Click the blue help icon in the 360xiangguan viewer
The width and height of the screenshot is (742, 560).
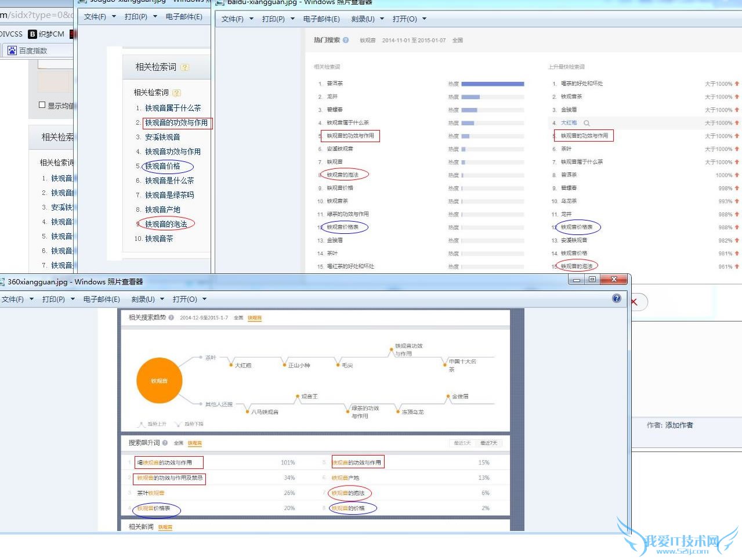point(616,298)
